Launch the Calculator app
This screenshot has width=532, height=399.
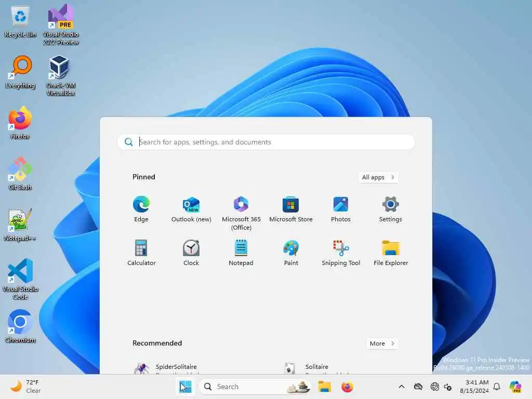(x=141, y=252)
